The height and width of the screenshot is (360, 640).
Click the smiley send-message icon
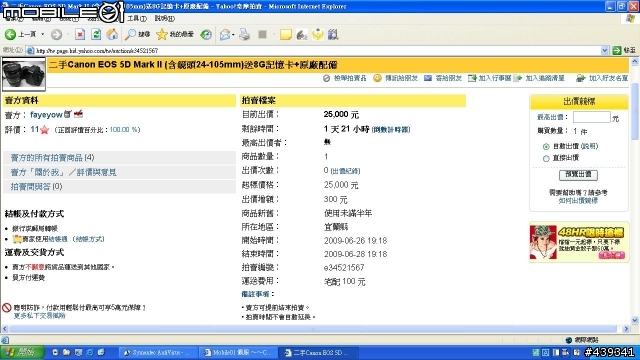[377, 78]
